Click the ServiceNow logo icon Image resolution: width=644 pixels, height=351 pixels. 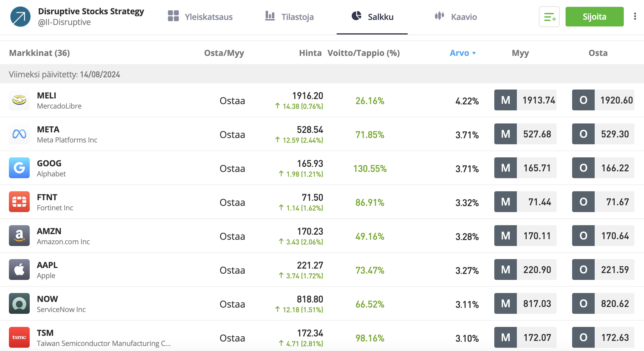point(19,303)
